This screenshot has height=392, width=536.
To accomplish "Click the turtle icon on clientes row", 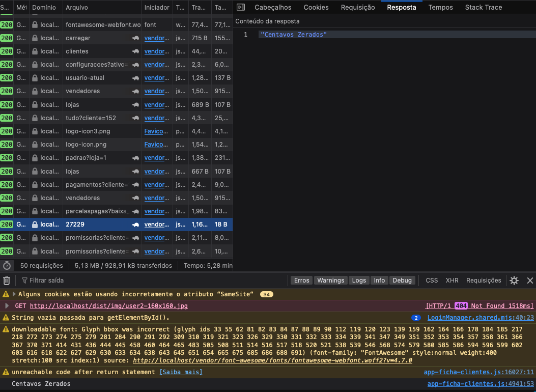I will (136, 51).
